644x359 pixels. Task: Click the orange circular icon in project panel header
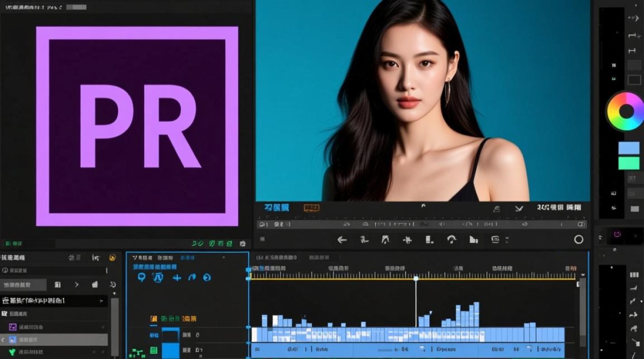tap(113, 258)
